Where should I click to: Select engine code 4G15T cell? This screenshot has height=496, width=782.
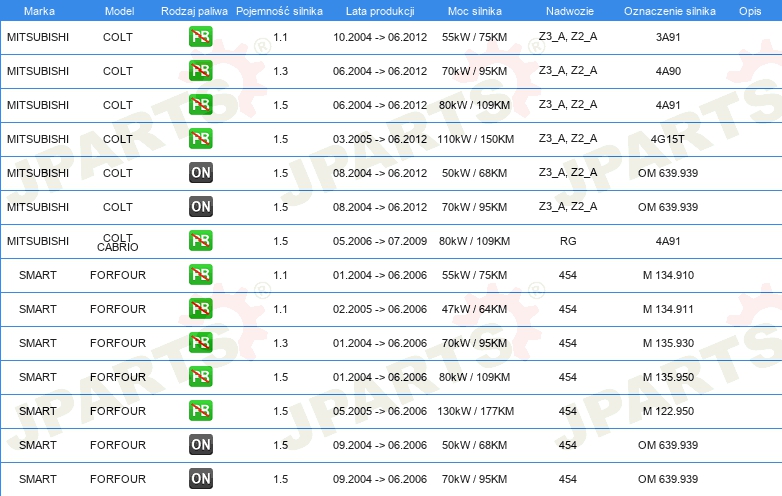(668, 139)
